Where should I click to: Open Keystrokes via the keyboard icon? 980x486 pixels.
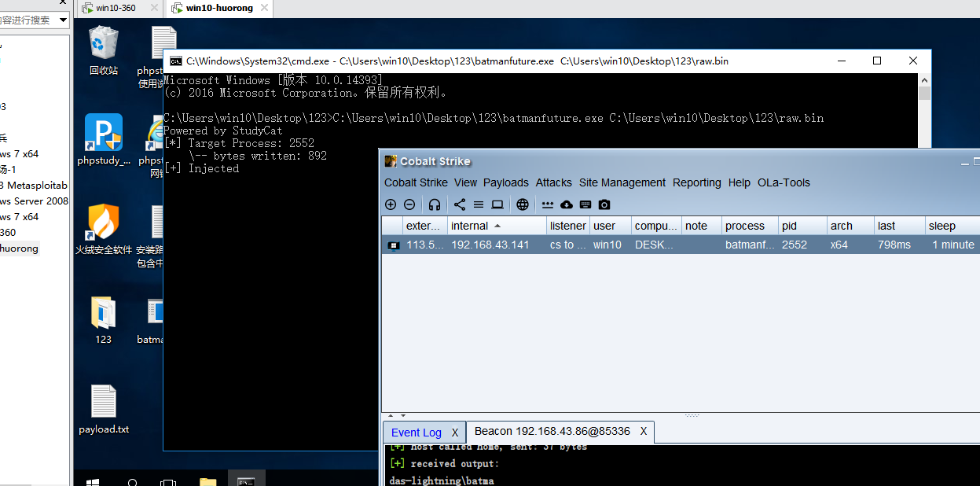pos(585,204)
